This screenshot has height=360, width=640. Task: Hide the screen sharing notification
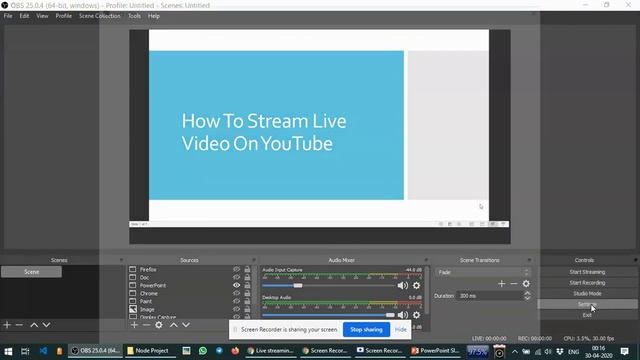400,329
